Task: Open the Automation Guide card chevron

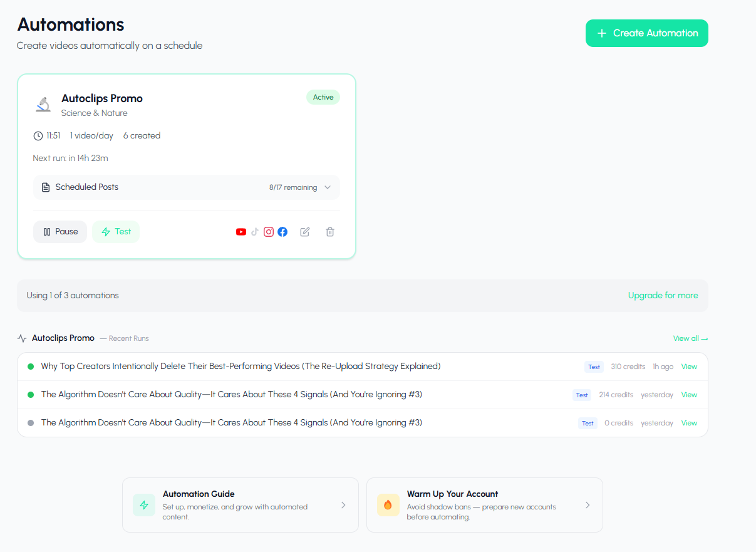Action: [x=343, y=505]
